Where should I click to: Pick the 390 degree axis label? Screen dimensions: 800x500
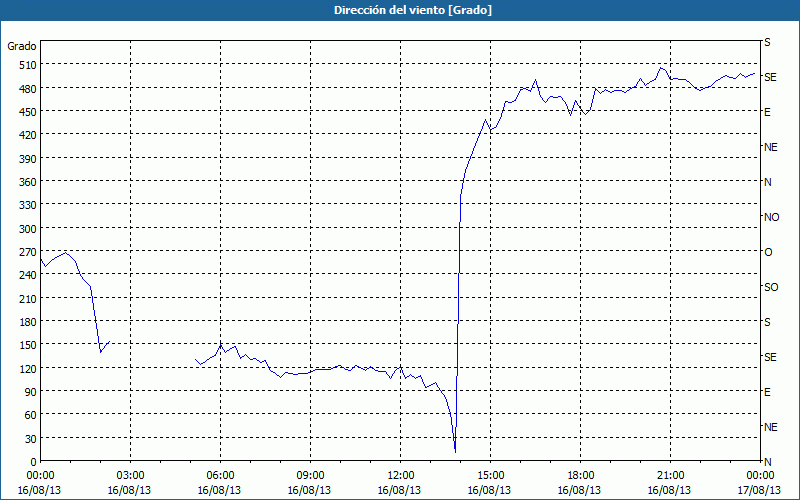29,159
